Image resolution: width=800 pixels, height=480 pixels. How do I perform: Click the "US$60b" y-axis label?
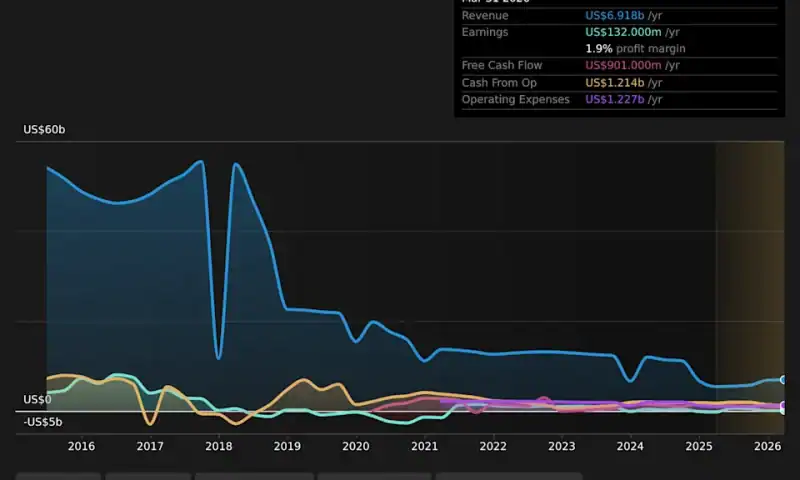coord(44,130)
